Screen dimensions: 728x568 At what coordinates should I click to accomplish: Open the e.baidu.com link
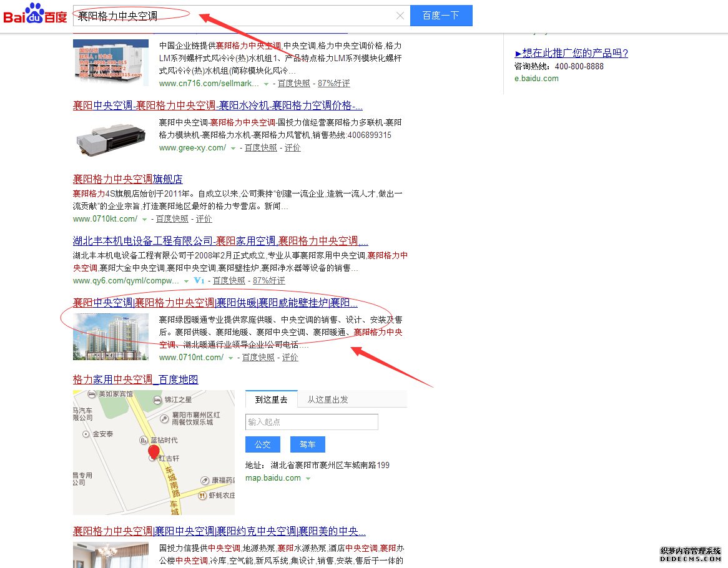[537, 79]
